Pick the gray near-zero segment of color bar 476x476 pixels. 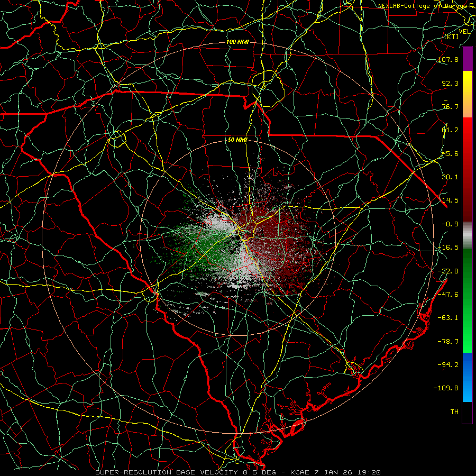[x=467, y=234]
